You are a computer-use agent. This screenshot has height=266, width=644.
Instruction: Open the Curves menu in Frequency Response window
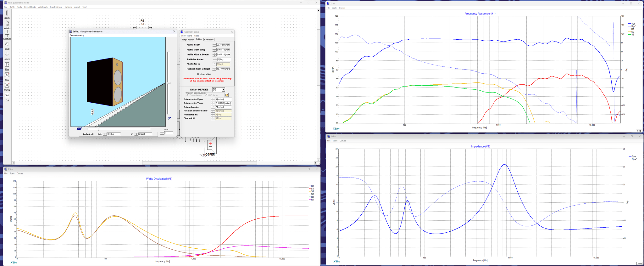point(342,8)
